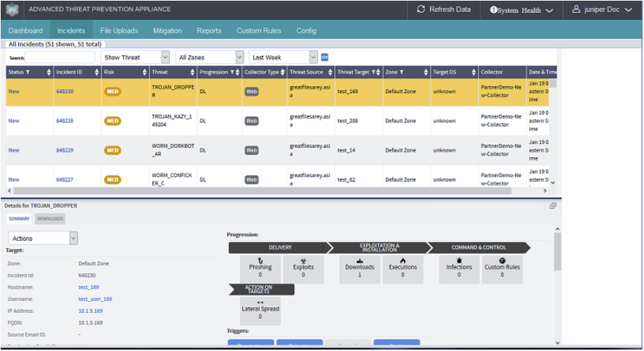This screenshot has width=644, height=351.
Task: Open incident ID 648228 link
Action: (65, 121)
